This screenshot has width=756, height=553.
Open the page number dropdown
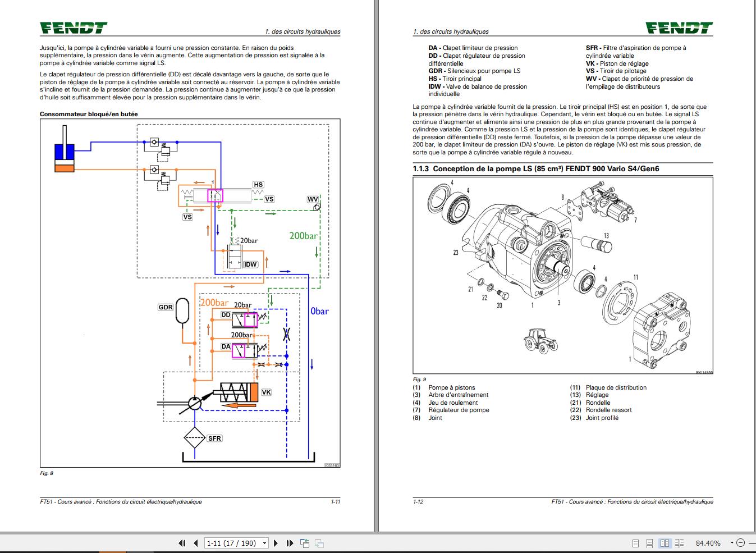tap(264, 543)
